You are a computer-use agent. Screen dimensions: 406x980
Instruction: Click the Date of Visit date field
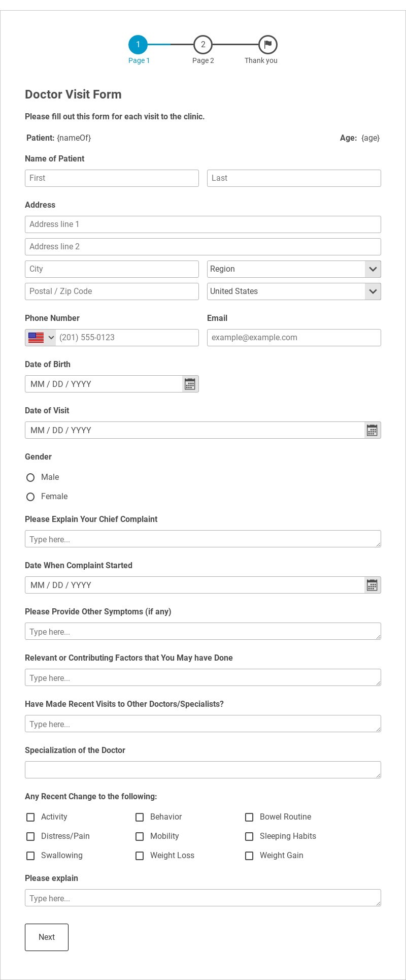(x=195, y=430)
